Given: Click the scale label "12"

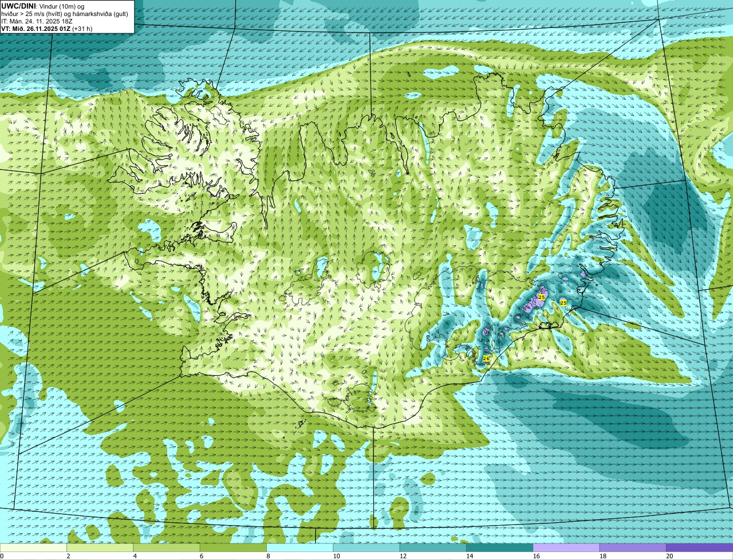Looking at the screenshot, I should tap(403, 556).
